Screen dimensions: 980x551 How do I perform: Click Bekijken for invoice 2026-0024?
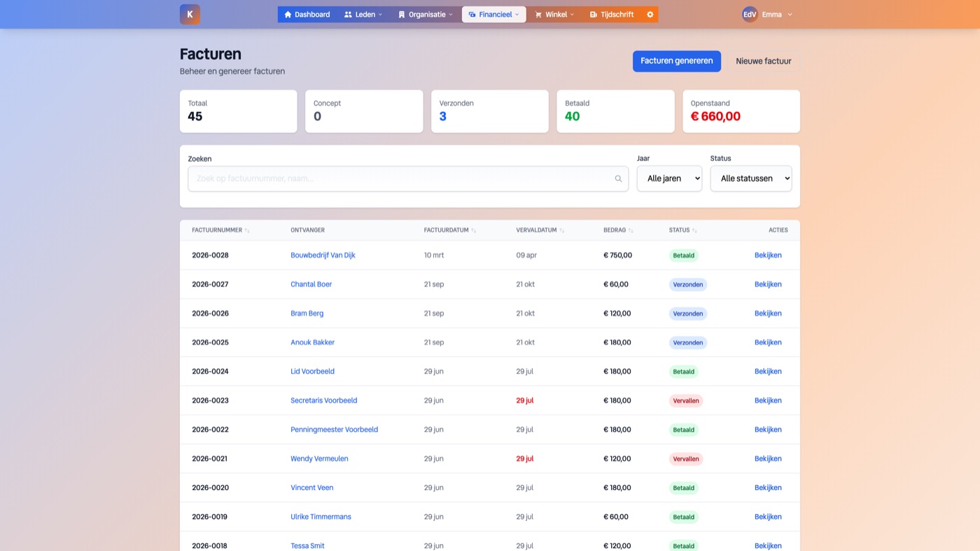[768, 372]
